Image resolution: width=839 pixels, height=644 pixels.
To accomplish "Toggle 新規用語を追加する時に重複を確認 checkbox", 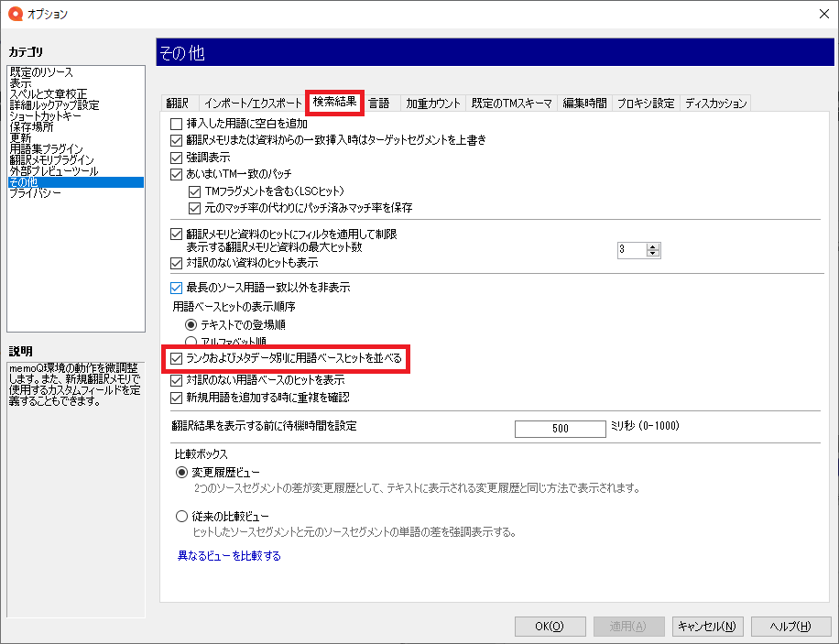I will 177,398.
